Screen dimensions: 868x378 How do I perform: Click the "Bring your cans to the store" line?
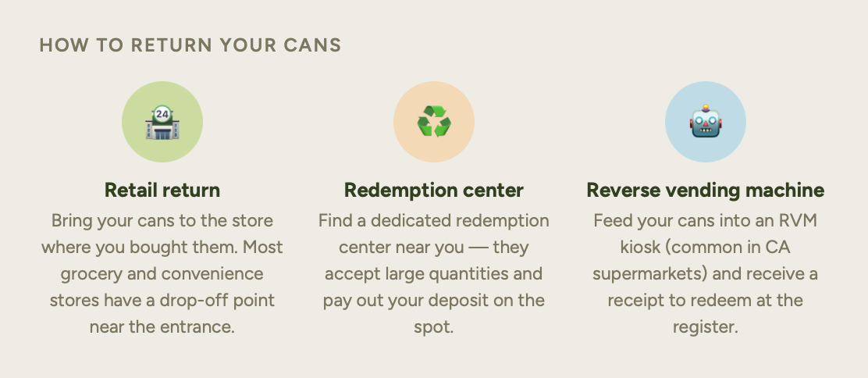162,220
